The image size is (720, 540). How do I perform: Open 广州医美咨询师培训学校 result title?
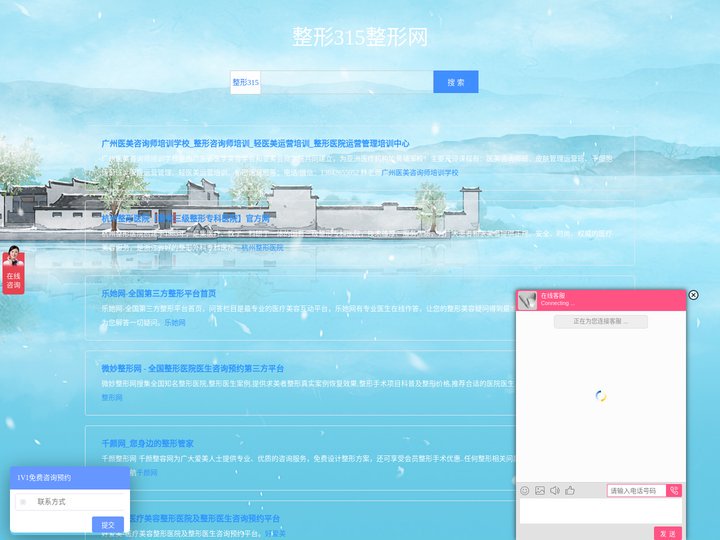[255, 144]
